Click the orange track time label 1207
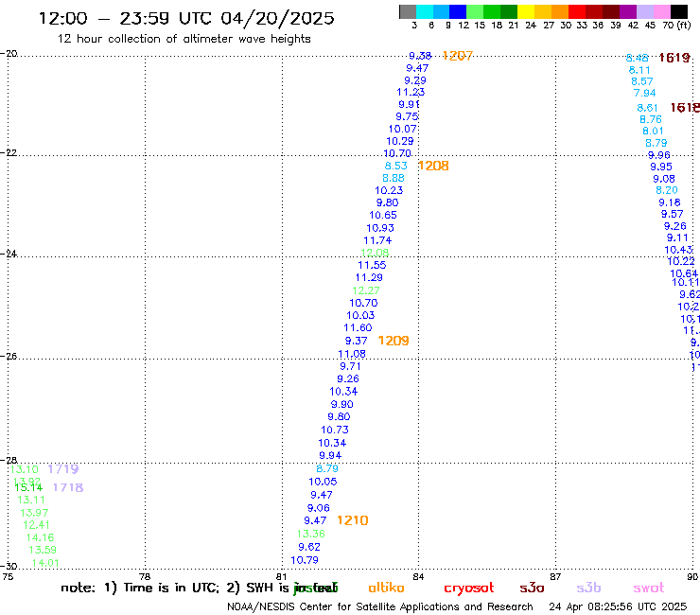The image size is (700, 615). [x=457, y=56]
